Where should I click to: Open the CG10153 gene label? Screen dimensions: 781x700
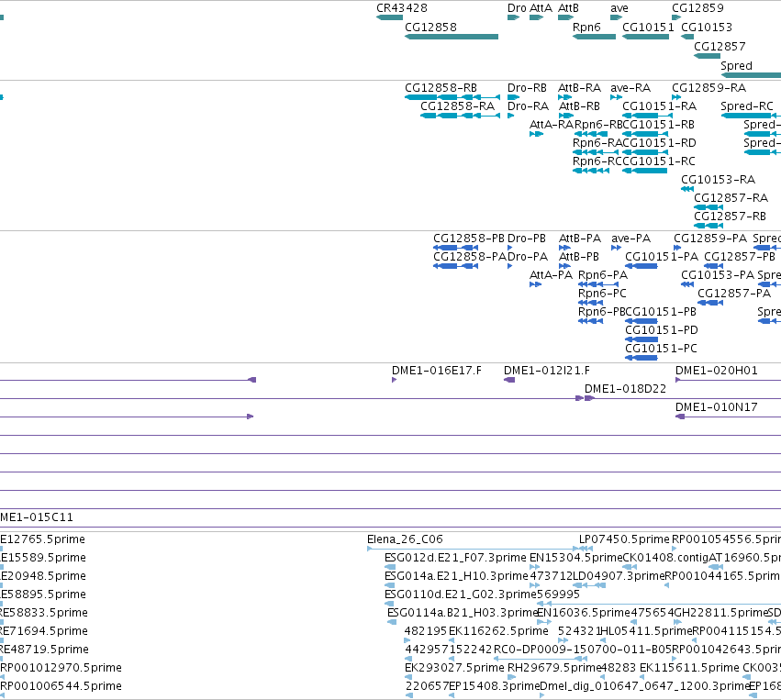coord(707,28)
